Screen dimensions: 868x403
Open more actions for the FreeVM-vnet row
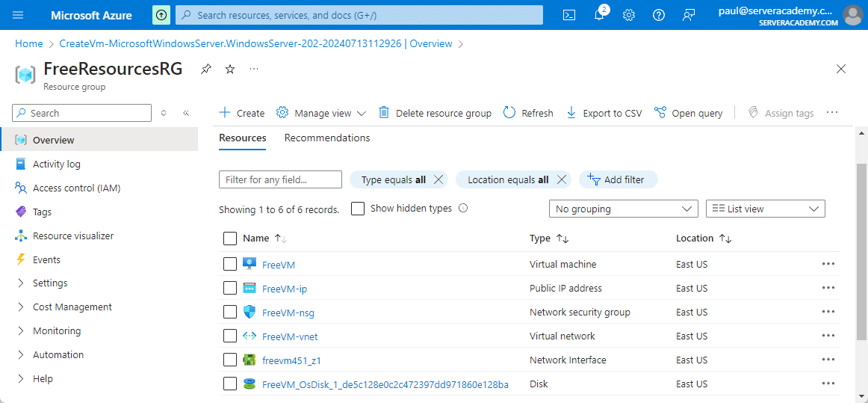[828, 336]
